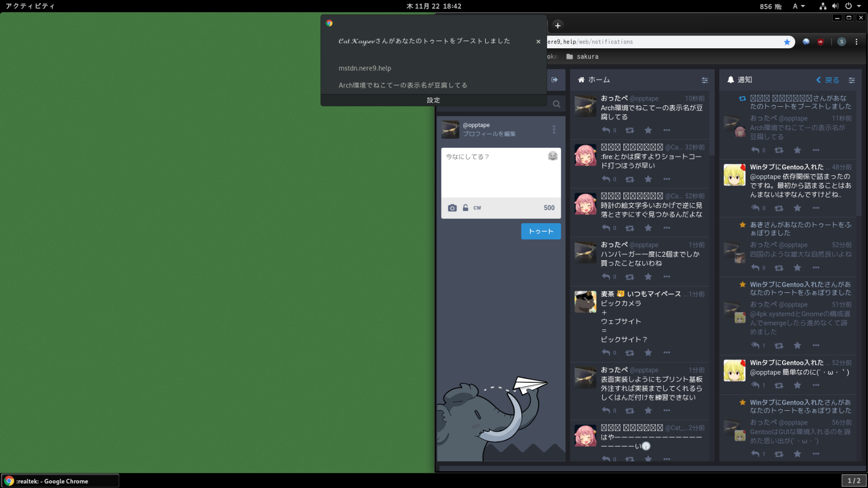The width and height of the screenshot is (868, 488).
Task: Click the 1/2 workspace indicator
Action: point(854,480)
